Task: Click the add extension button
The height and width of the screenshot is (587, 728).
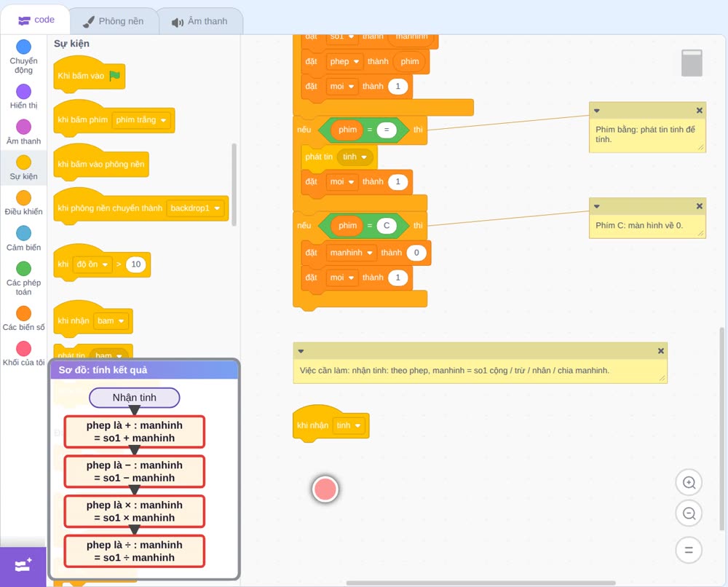Action: [23, 566]
